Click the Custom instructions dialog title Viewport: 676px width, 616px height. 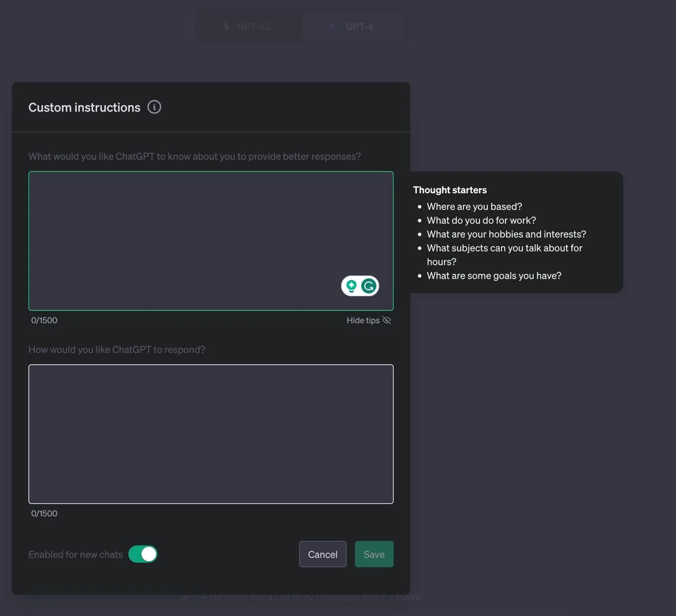click(x=84, y=107)
